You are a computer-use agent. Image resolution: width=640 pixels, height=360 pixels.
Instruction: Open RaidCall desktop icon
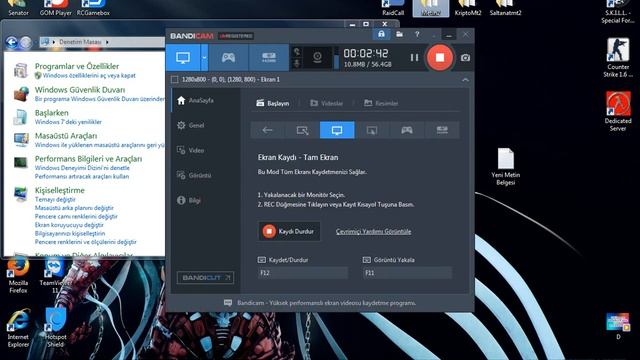point(393,8)
